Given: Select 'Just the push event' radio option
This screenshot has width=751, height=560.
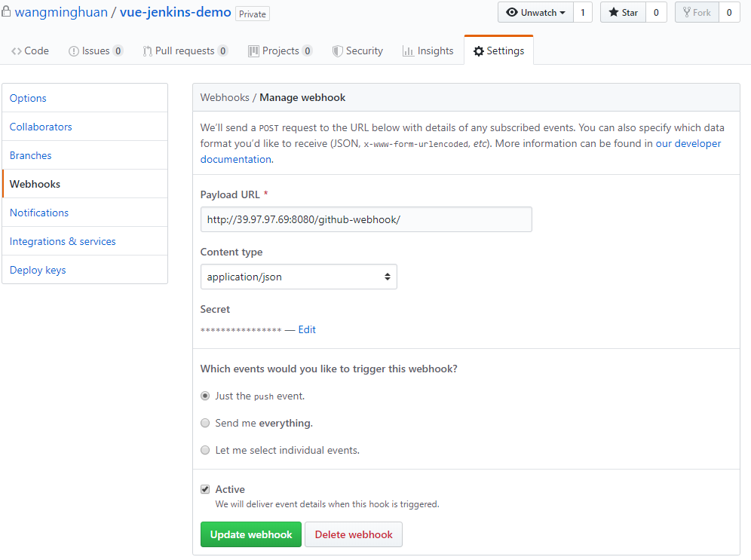Looking at the screenshot, I should [x=205, y=396].
